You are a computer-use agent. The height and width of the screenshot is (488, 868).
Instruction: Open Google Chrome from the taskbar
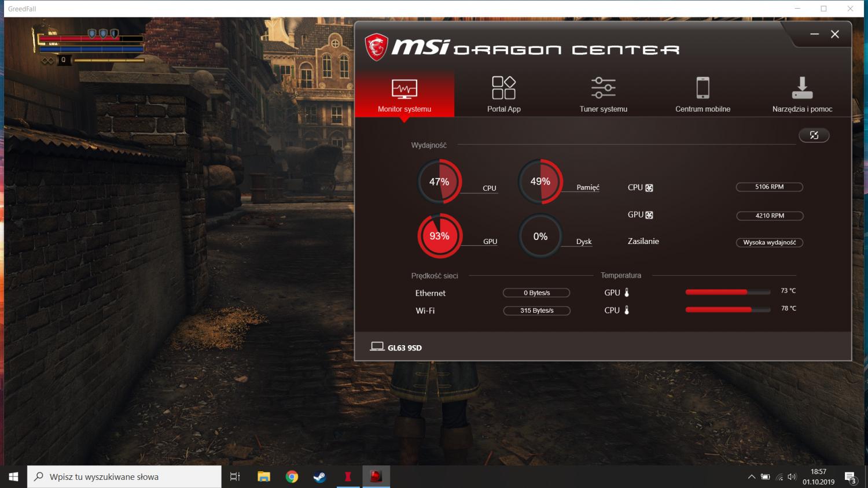(292, 477)
